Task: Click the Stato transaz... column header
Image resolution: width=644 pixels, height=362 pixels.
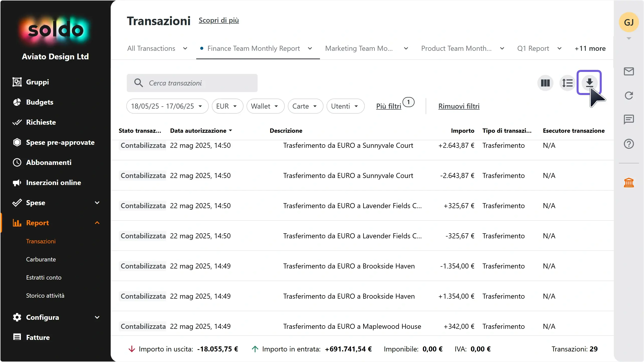Action: (140, 130)
